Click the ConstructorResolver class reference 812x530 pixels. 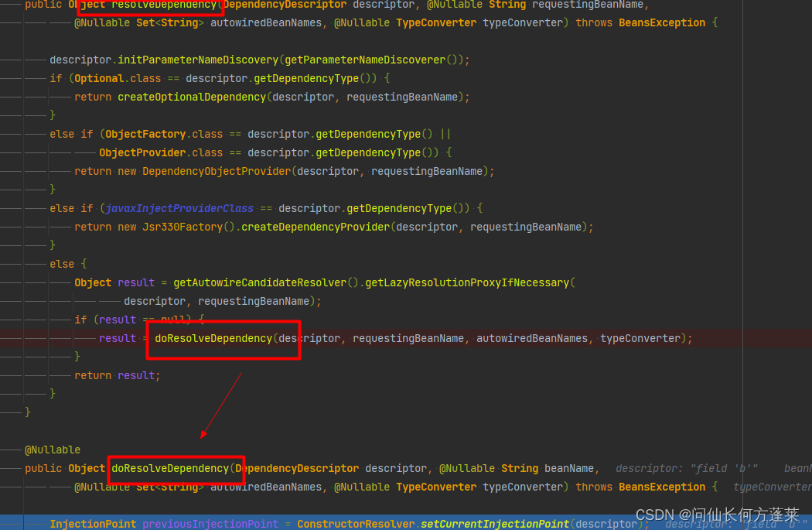tap(356, 525)
